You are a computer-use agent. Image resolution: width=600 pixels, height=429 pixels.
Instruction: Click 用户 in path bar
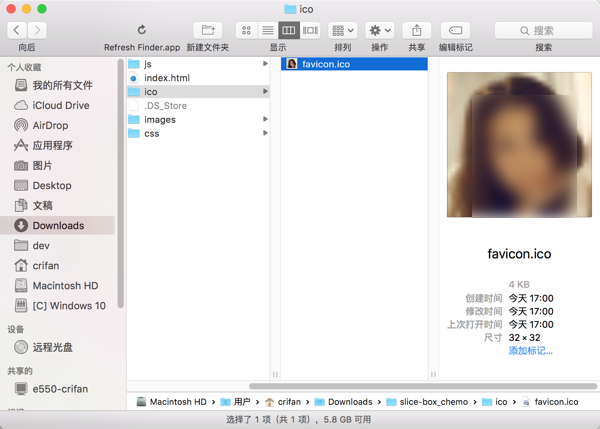point(235,402)
